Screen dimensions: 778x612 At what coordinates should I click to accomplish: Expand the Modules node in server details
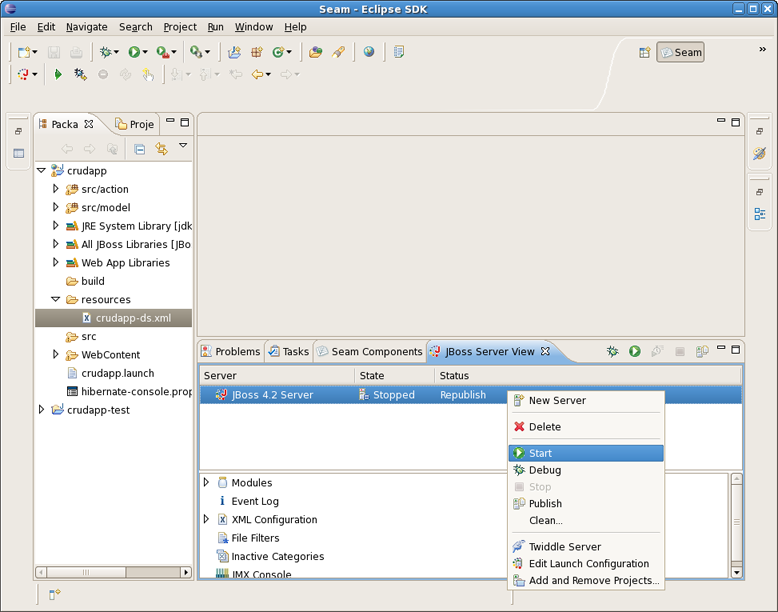(x=206, y=482)
